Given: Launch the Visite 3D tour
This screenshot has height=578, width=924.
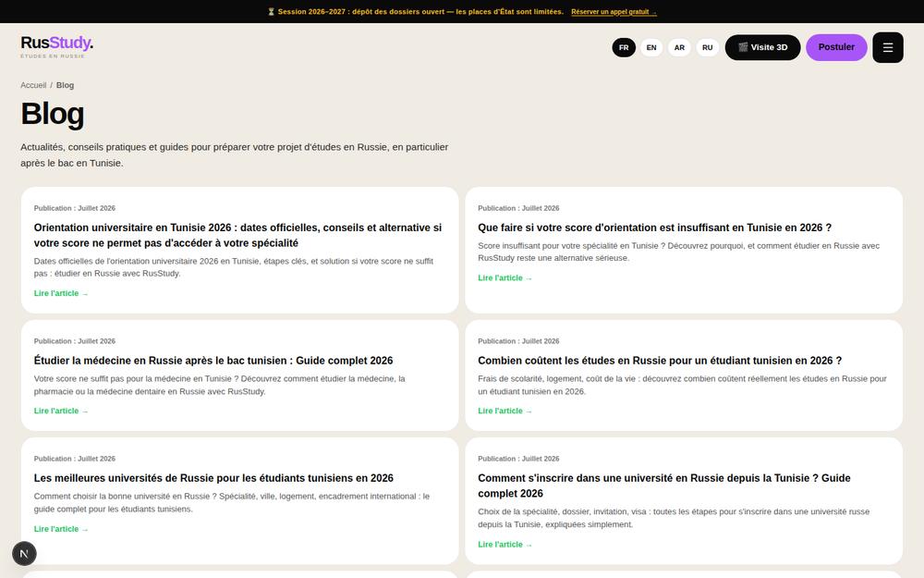Looking at the screenshot, I should (x=762, y=47).
